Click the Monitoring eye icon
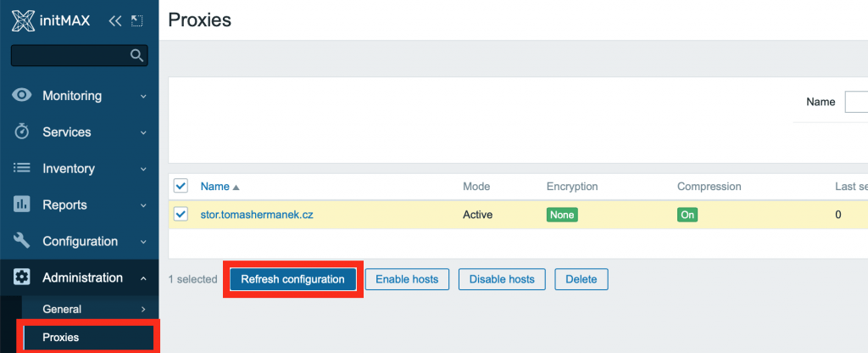 point(22,96)
